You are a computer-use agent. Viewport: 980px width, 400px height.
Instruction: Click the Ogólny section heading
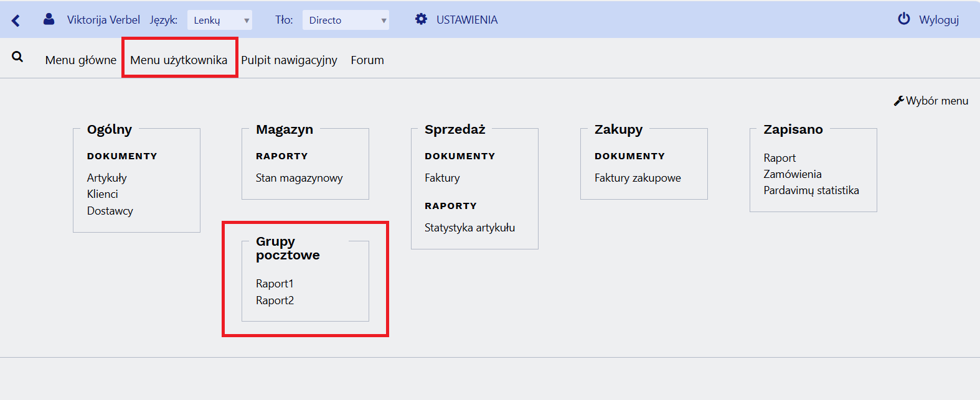pos(110,129)
